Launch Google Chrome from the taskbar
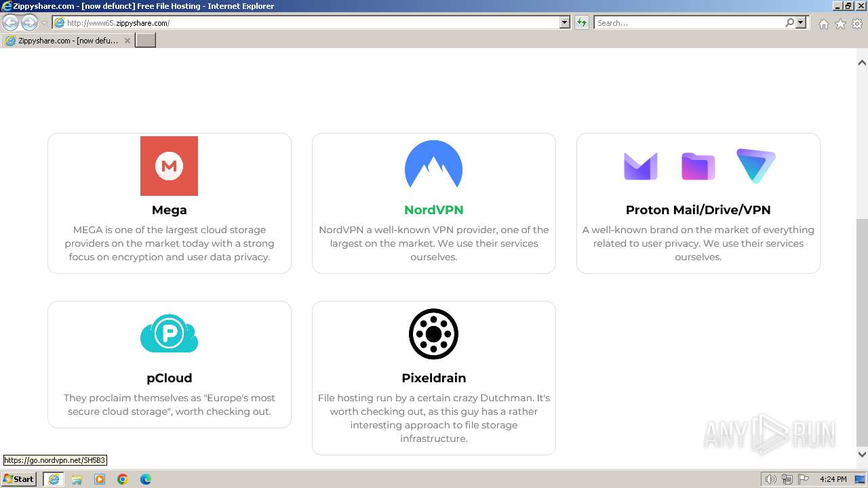This screenshot has width=868, height=488. coord(123,479)
